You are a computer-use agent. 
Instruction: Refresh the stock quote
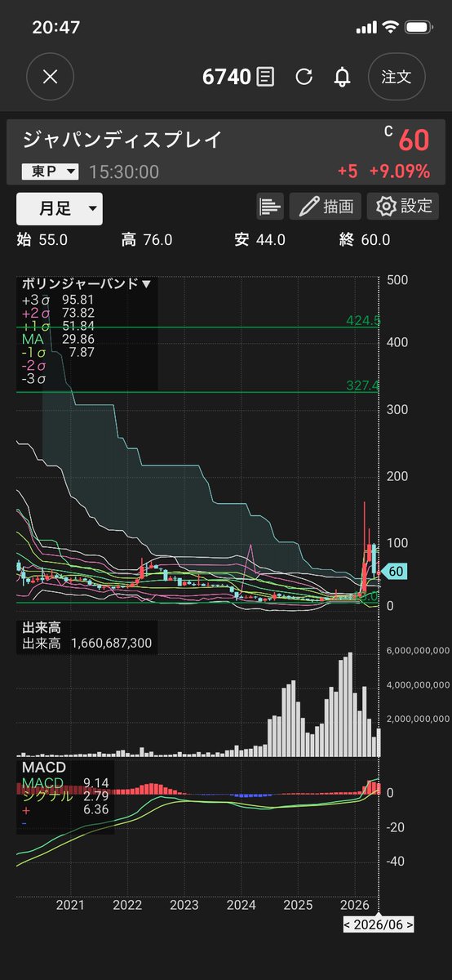304,77
